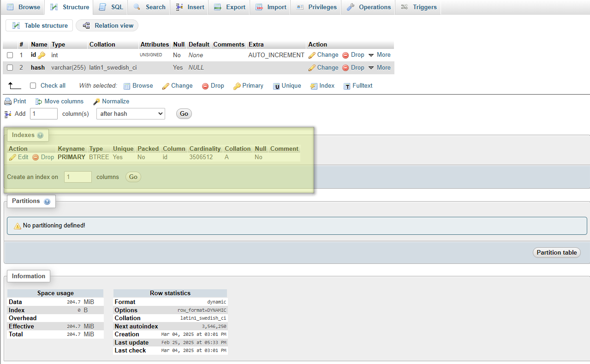Click the index column count input field
The image size is (590, 364).
click(77, 177)
